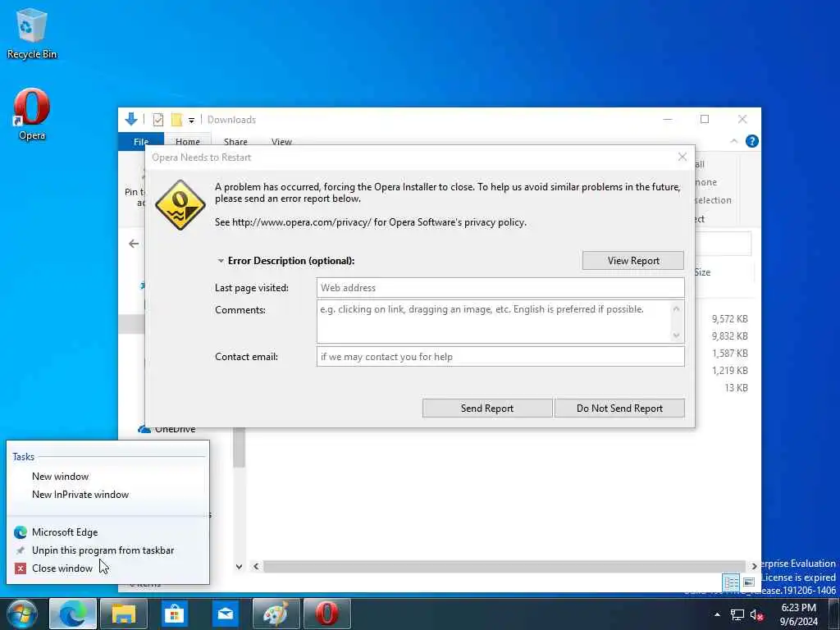
Task: Click the blue down-arrow icon in Downloads title bar
Action: tap(131, 119)
